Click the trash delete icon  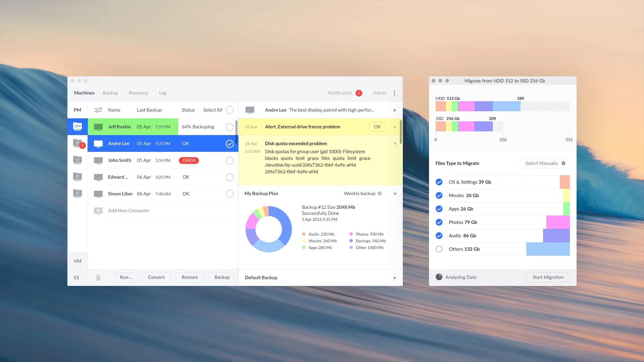tap(98, 277)
